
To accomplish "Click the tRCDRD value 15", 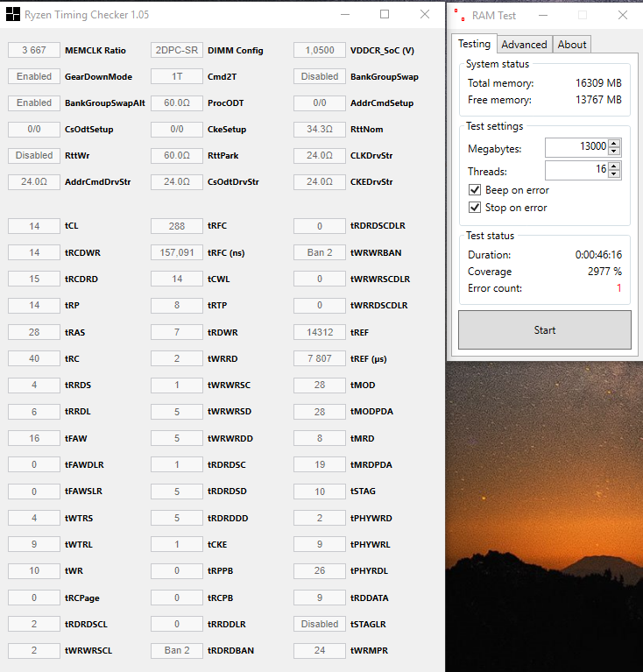I will tap(34, 279).
